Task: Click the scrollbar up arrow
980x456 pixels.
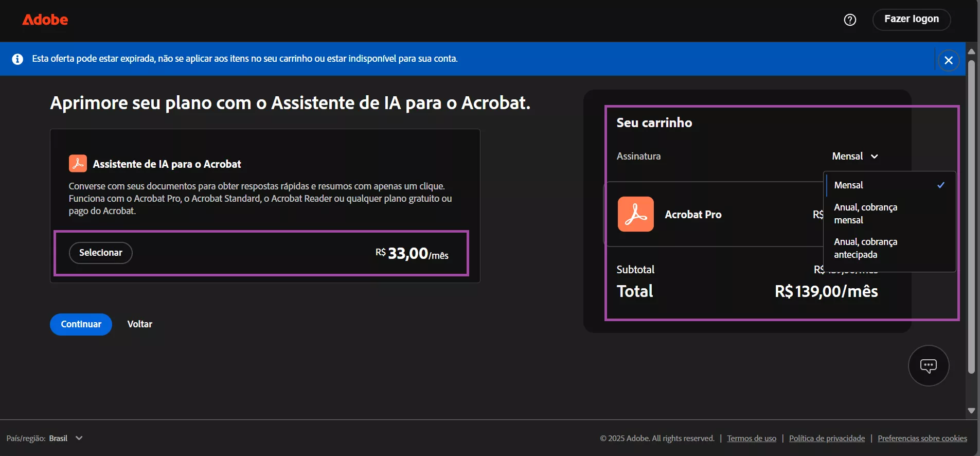Action: pos(971,51)
